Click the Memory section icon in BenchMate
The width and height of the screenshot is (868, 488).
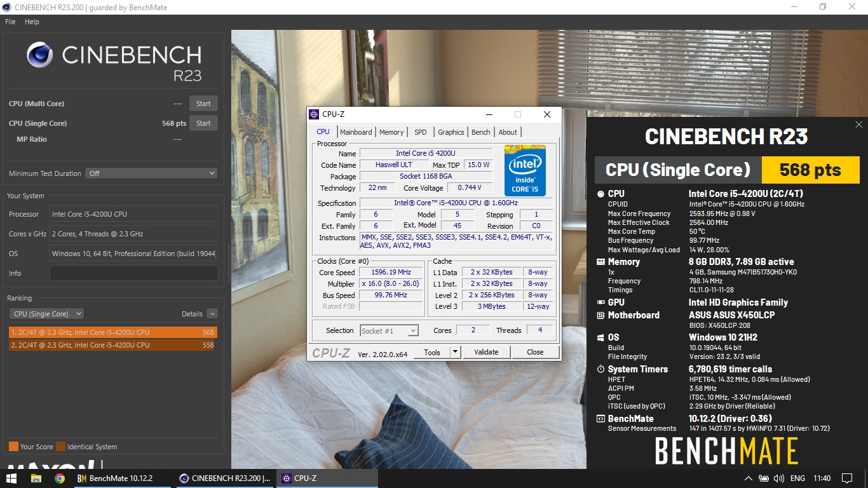pos(600,262)
